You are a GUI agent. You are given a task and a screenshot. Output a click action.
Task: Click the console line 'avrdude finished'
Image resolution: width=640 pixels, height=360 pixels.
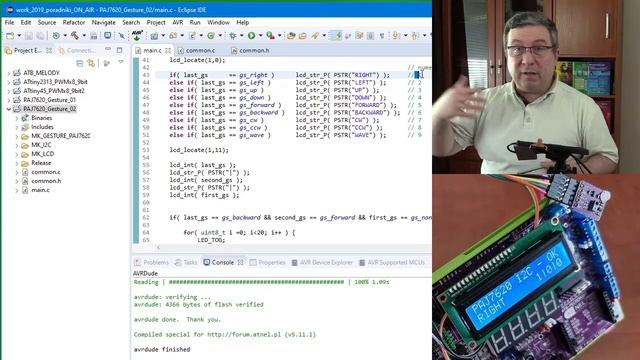click(x=162, y=349)
